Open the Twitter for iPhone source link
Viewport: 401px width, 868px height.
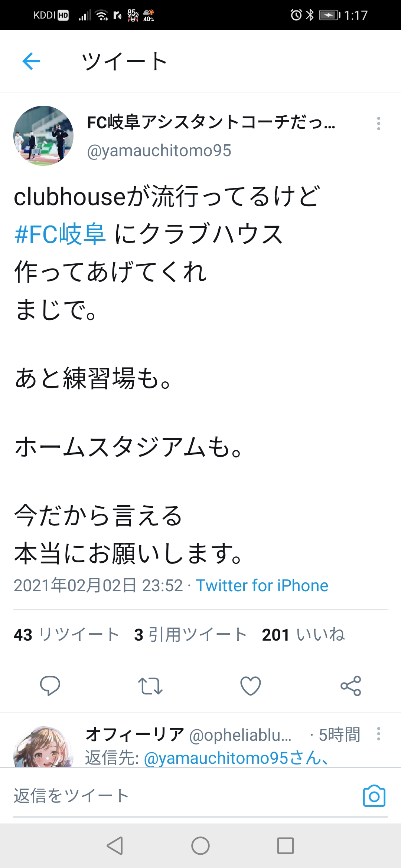(x=262, y=586)
